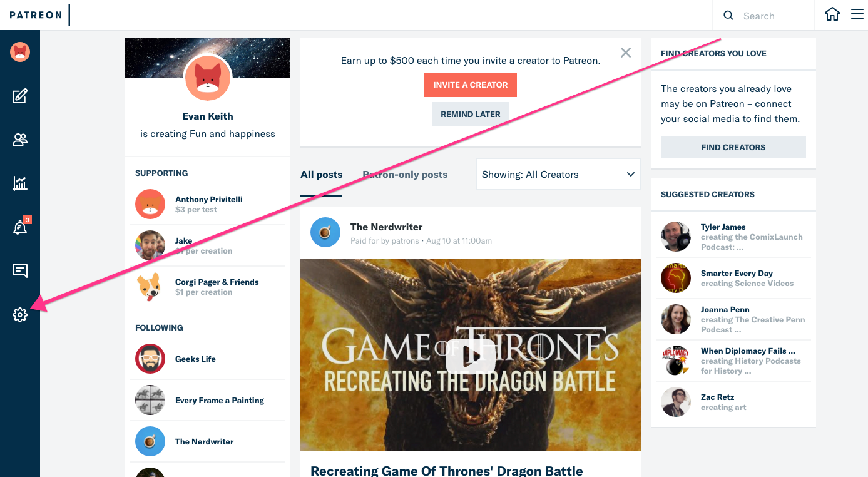Dismiss the invite creator banner

625,53
